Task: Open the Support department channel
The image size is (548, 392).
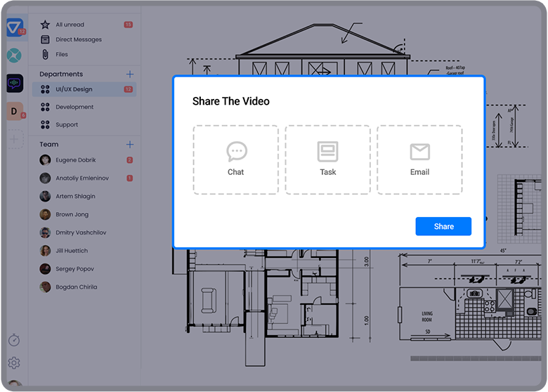Action: point(67,124)
